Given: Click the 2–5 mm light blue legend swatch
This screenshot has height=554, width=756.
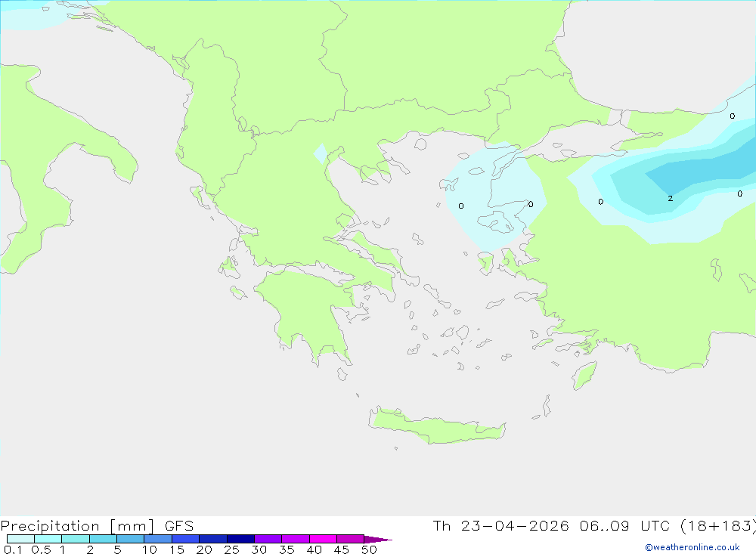Looking at the screenshot, I should point(103,539).
